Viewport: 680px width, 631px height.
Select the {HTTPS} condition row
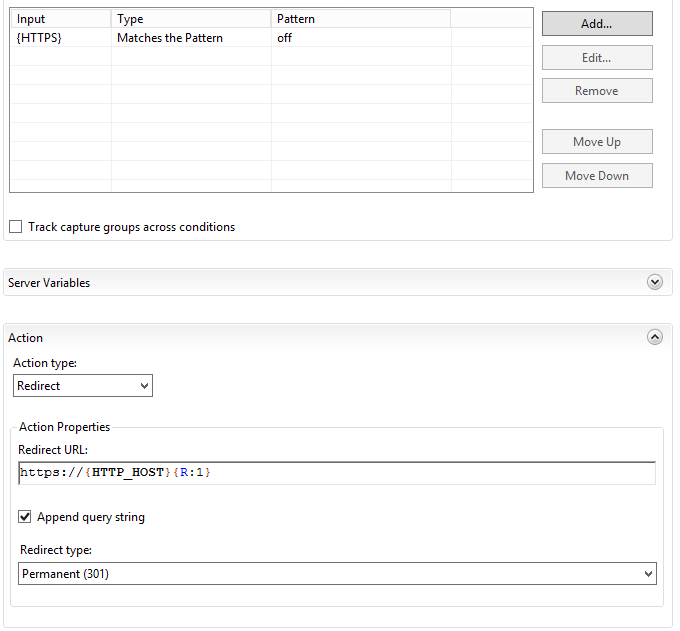[x=271, y=38]
